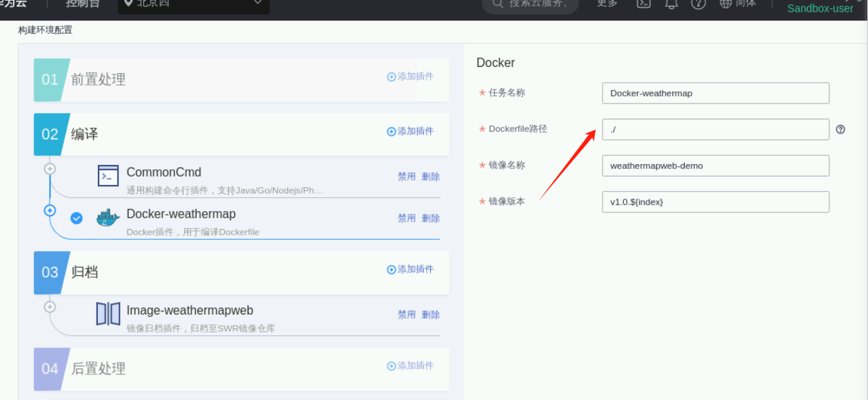The width and height of the screenshot is (868, 400).
Task: Click 删除 for Image-weathermapweb
Action: point(431,314)
